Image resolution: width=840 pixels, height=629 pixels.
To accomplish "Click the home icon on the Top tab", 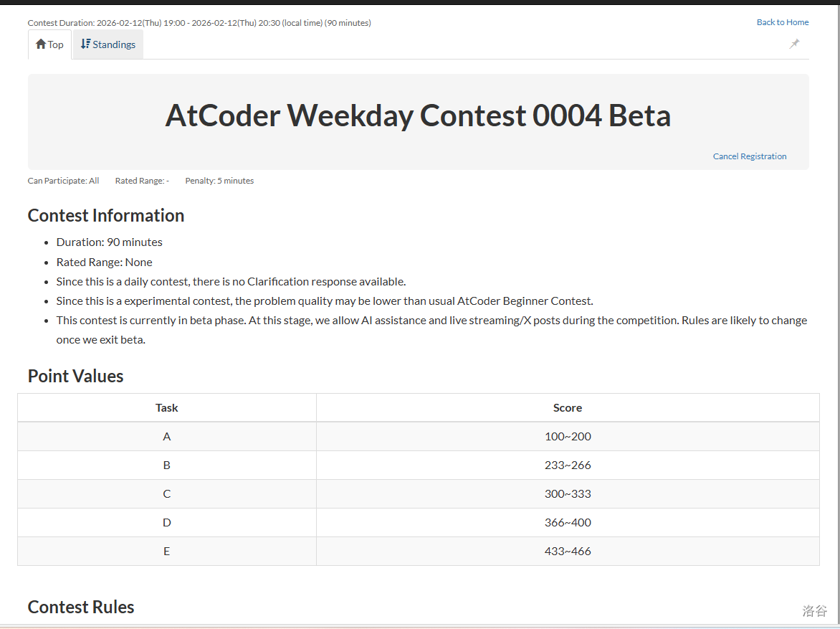I will tap(41, 44).
